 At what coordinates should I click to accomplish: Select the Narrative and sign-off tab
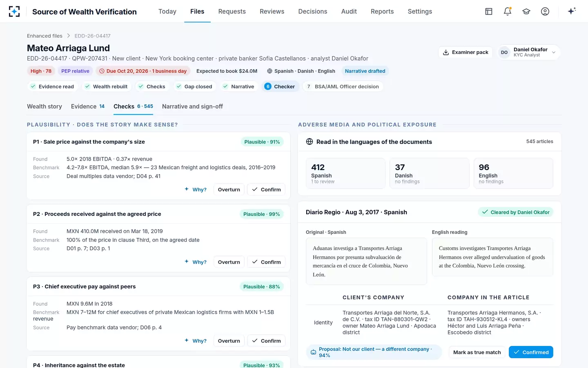click(x=192, y=106)
